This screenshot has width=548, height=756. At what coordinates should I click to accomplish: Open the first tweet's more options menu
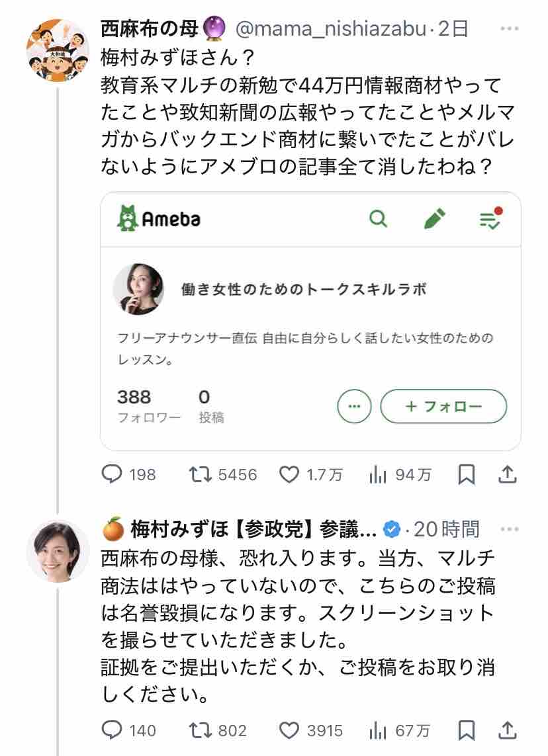tap(509, 29)
